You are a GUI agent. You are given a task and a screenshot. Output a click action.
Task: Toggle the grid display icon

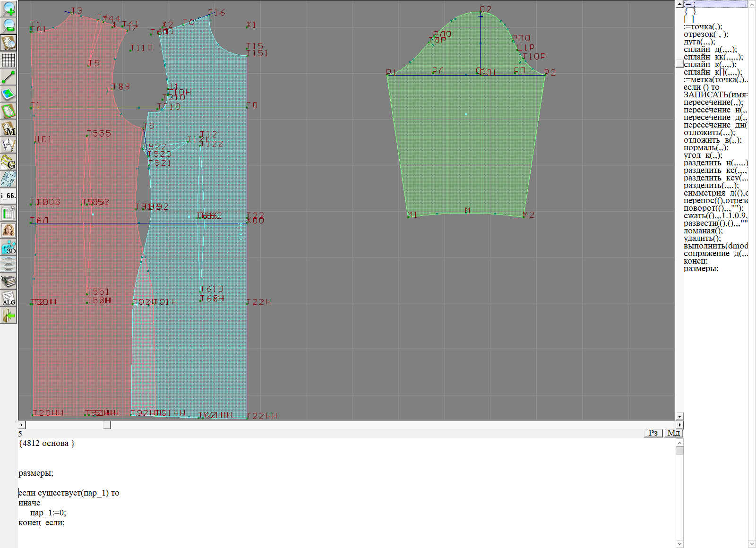click(9, 60)
